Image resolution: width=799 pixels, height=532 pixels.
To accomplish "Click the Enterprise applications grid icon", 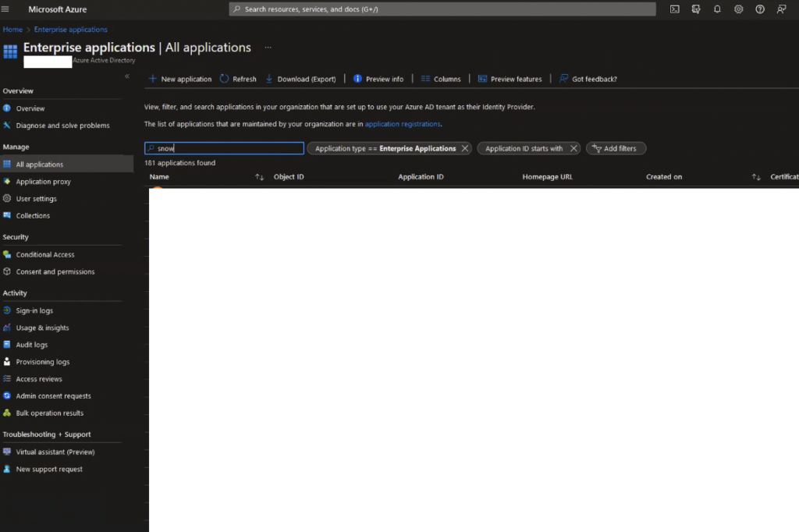I will (9, 51).
